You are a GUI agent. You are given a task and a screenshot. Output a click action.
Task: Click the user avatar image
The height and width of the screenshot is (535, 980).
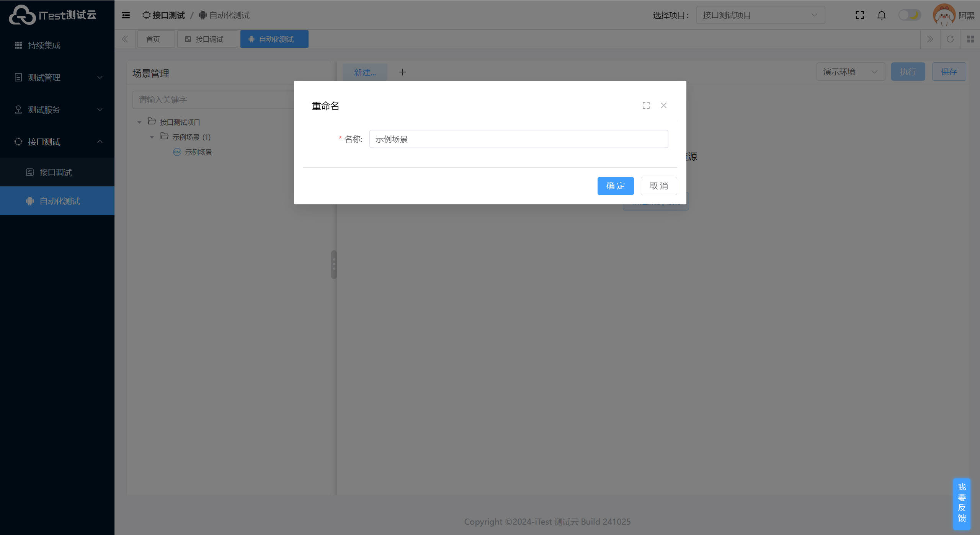pyautogui.click(x=944, y=15)
